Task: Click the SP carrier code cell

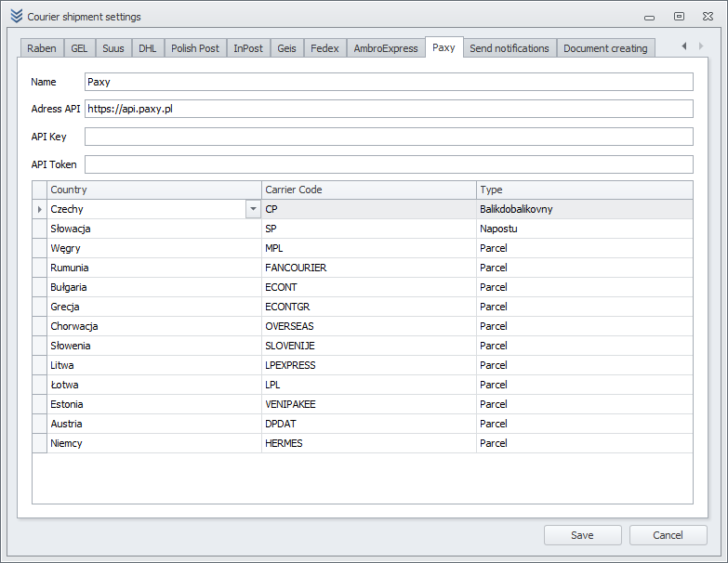Action: pyautogui.click(x=369, y=229)
